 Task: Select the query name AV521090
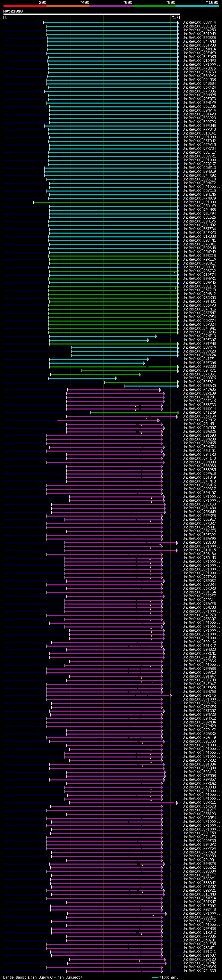pos(13,11)
